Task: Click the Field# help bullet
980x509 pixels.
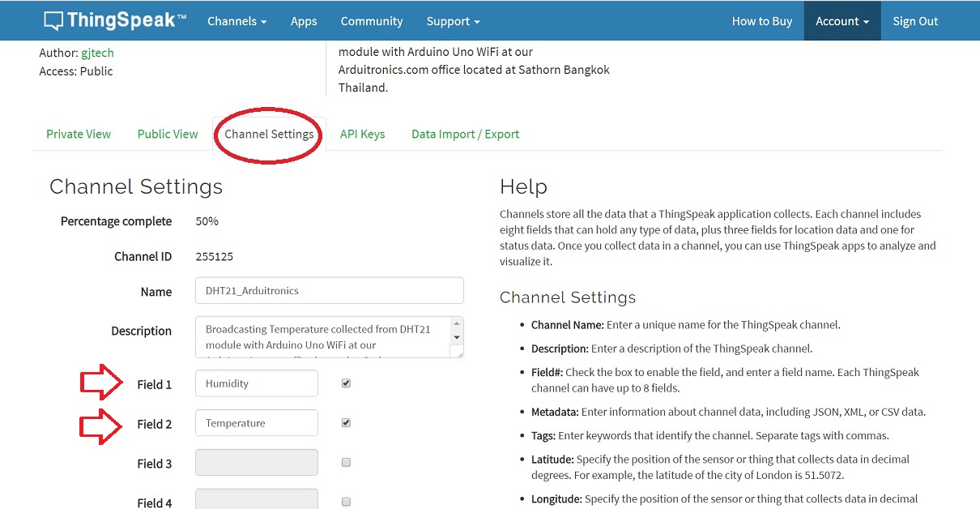Action: (x=725, y=380)
